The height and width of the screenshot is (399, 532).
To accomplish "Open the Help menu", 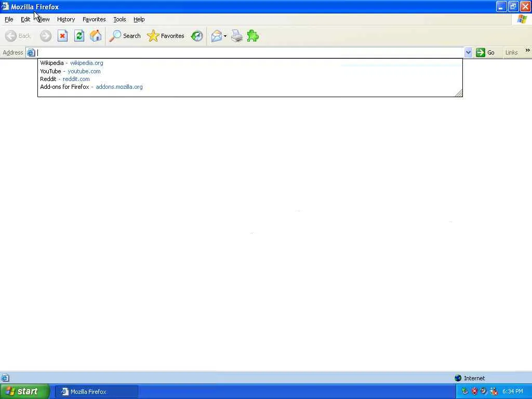I will point(139,19).
